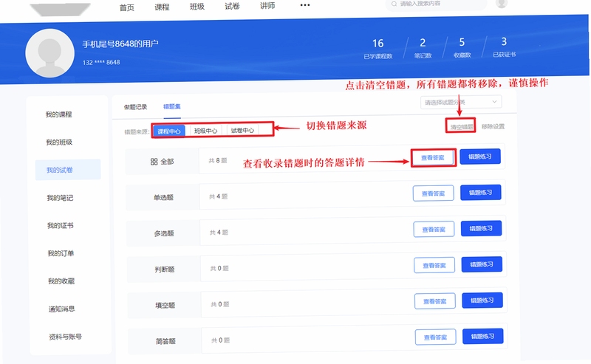Open 通知消息 in the sidebar

click(61, 309)
